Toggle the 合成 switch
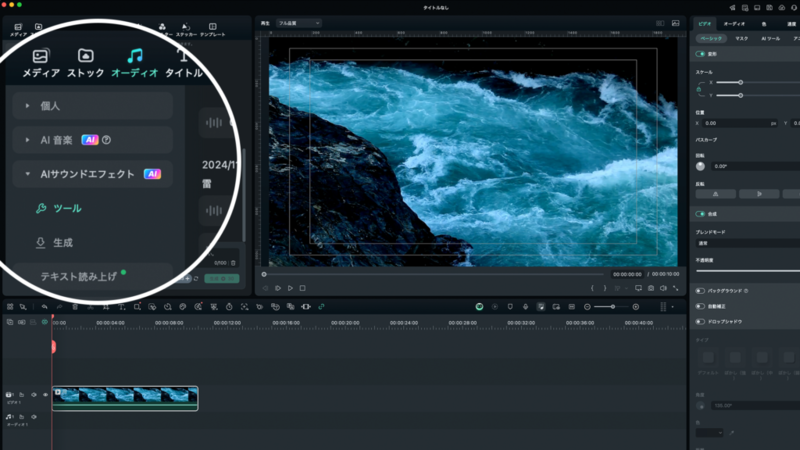 [x=700, y=214]
